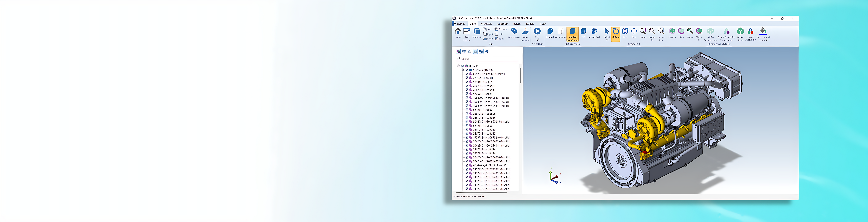The width and height of the screenshot is (868, 222).
Task: Uncheck the Surfaces (10850) checkbox
Action: (x=467, y=70)
